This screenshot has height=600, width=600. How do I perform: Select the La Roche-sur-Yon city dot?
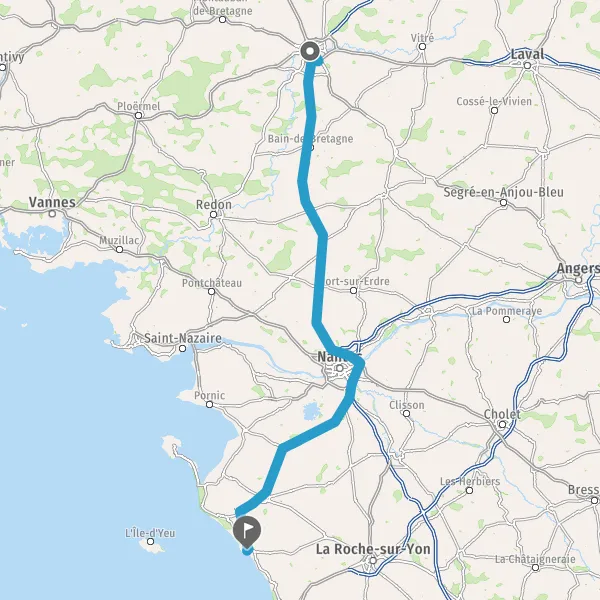(x=373, y=561)
